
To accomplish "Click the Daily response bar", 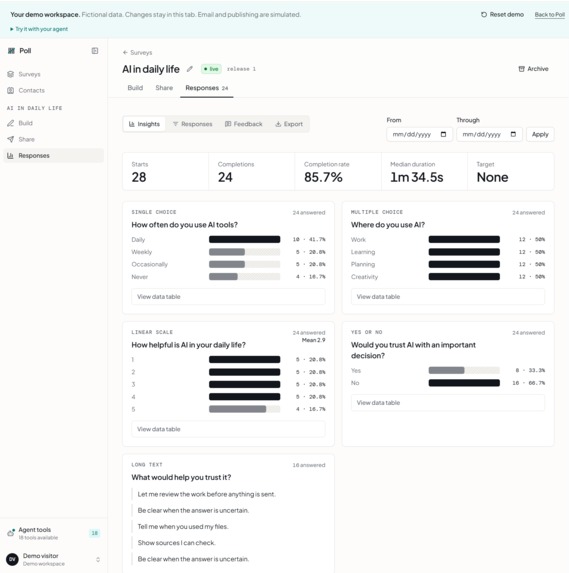I will click(x=244, y=239).
